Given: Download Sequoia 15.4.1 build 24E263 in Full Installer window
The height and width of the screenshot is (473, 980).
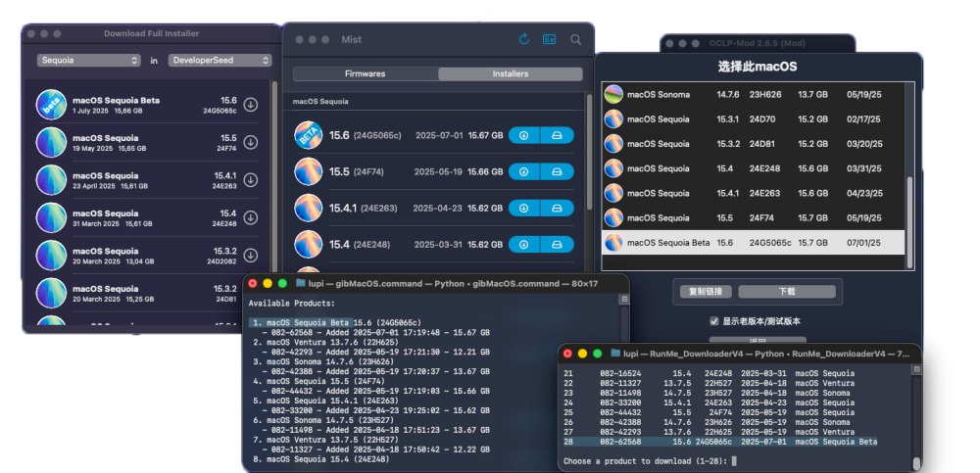Looking at the screenshot, I should (251, 180).
